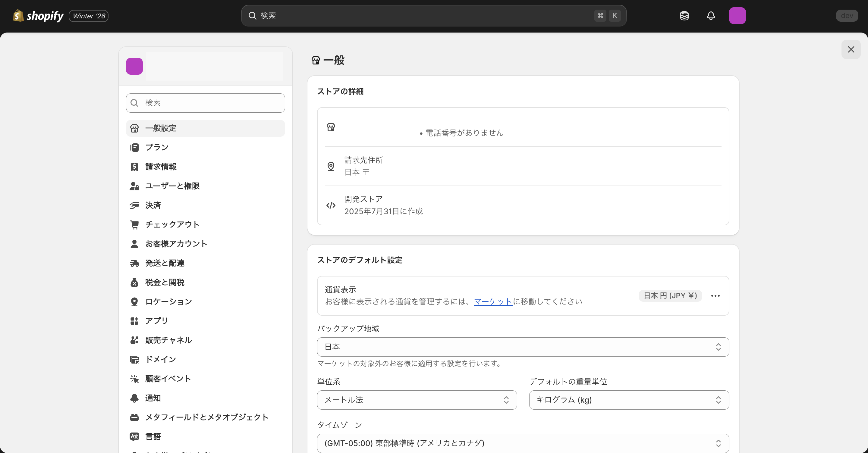Click the purple store avatar thumbnail
This screenshot has height=453, width=868.
[x=134, y=66]
